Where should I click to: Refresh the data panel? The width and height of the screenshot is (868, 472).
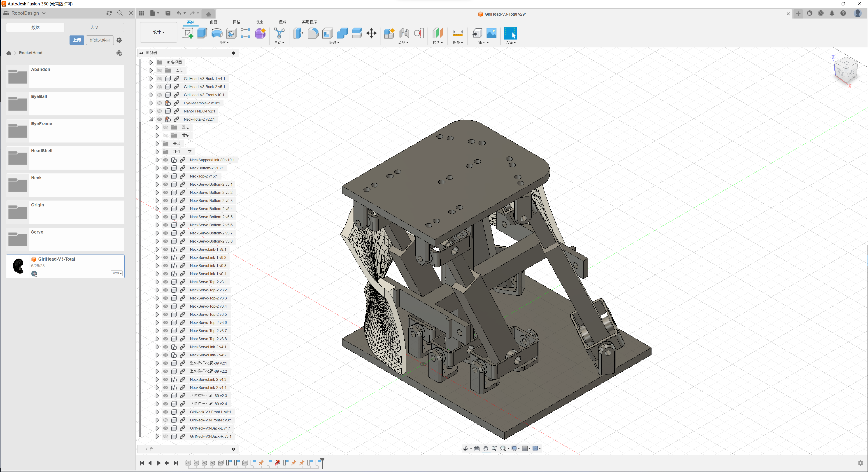109,13
